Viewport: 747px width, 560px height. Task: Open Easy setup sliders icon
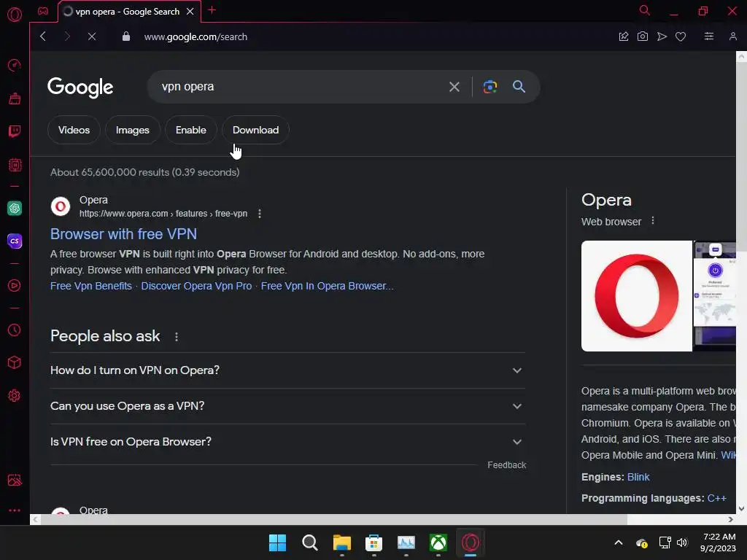pyautogui.click(x=709, y=36)
